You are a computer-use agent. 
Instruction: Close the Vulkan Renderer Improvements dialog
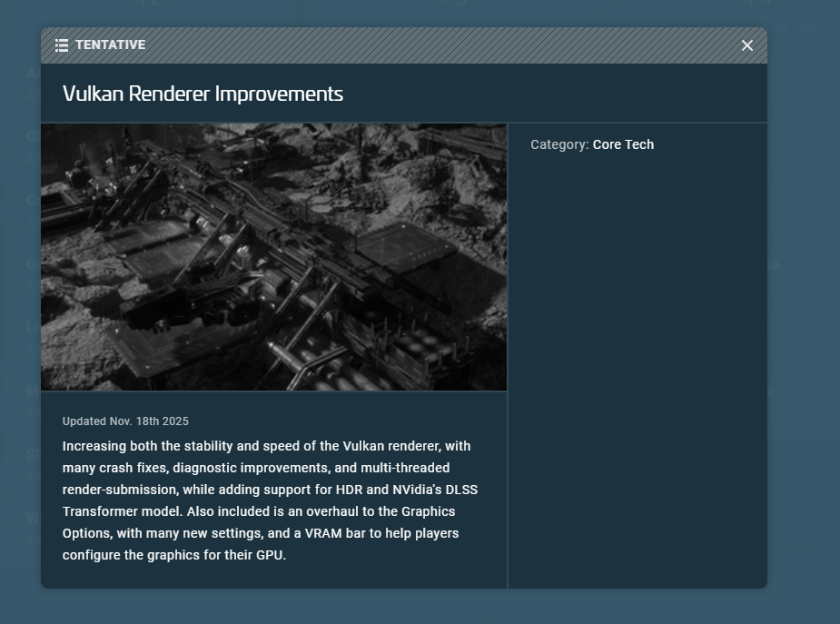coord(746,45)
